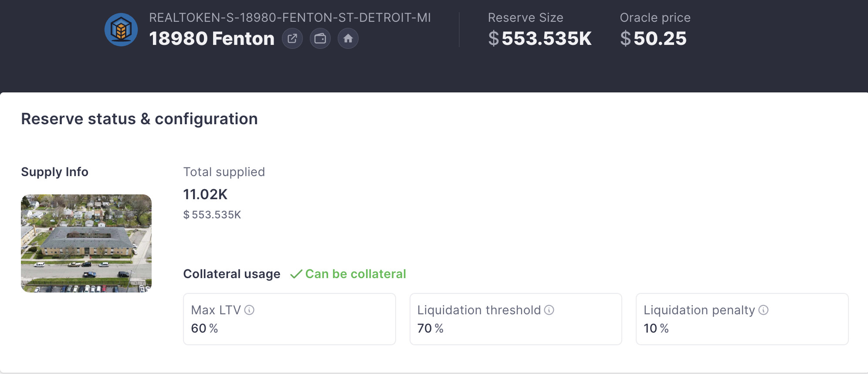Click the info icon beside Max LTV
This screenshot has width=868, height=374.
(x=249, y=310)
